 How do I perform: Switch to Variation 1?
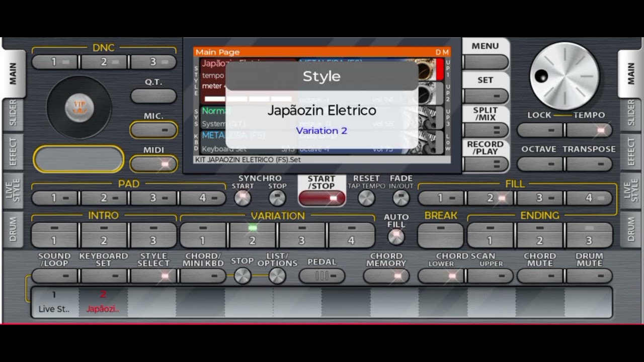(x=203, y=235)
